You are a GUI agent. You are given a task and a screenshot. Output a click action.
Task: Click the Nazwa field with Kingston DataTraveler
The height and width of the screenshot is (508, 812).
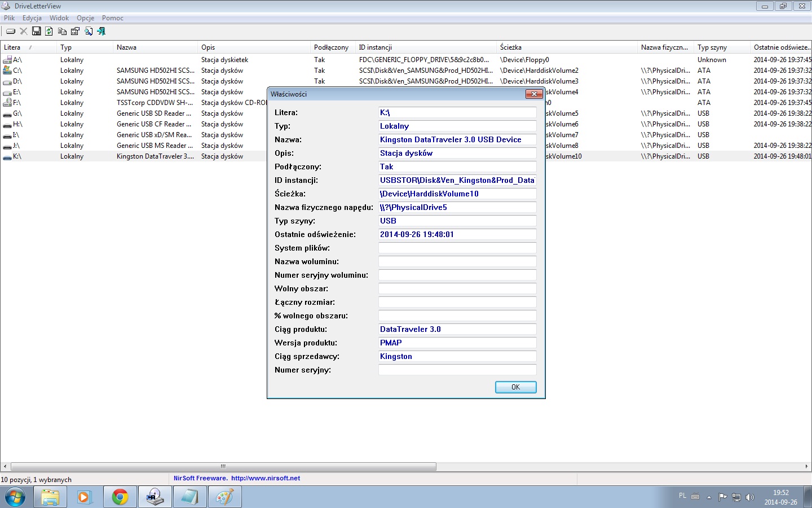[457, 139]
